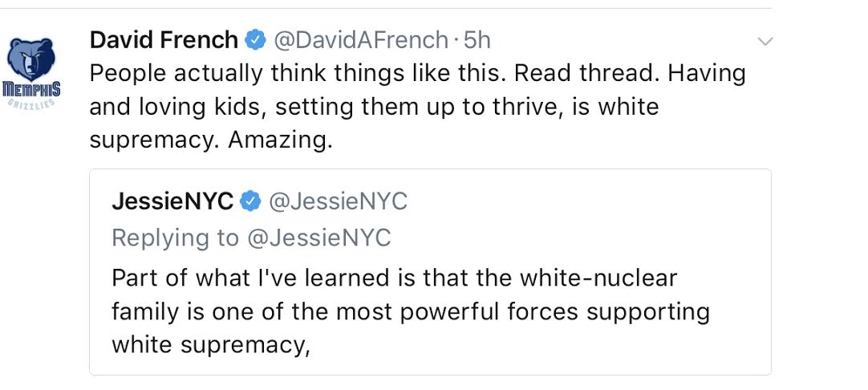This screenshot has width=868, height=390.
Task: Click @JessieNYC in the Replying to line
Action: (x=318, y=238)
